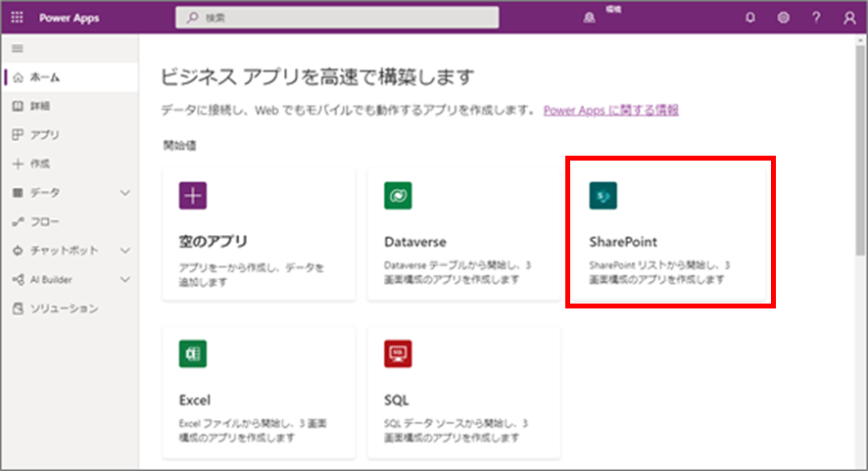
Task: Click the green Excel icon
Action: (x=193, y=353)
